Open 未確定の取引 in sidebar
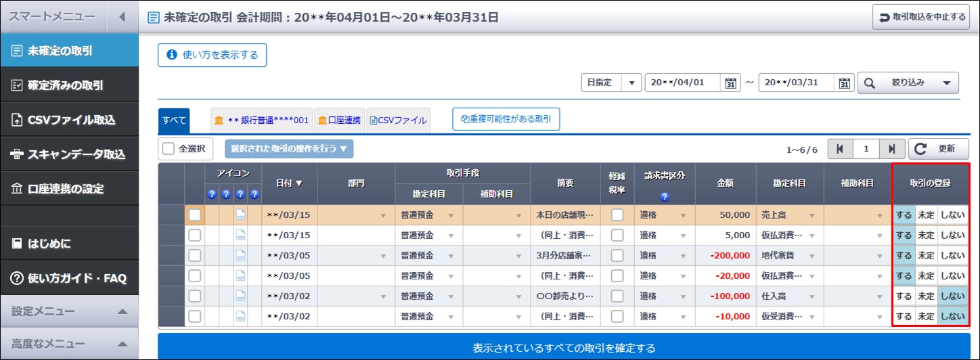 coord(69,51)
